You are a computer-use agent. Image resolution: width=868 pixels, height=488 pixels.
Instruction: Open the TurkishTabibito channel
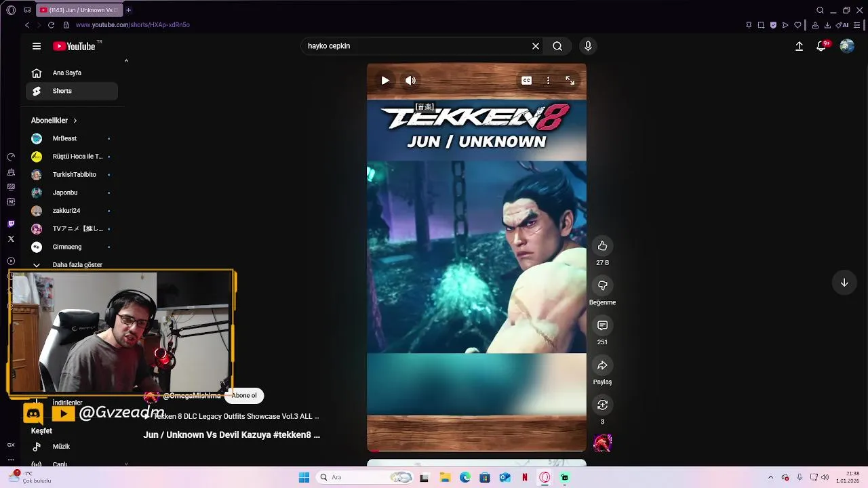tap(72, 175)
